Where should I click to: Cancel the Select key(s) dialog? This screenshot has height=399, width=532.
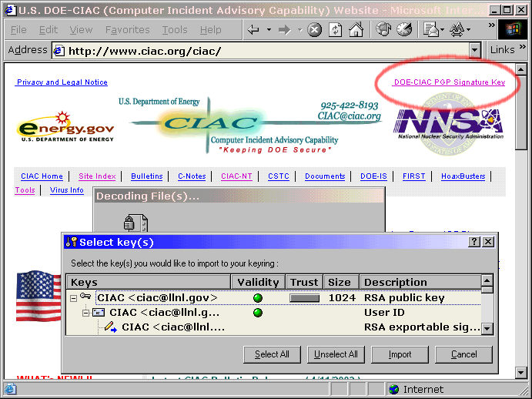click(463, 354)
